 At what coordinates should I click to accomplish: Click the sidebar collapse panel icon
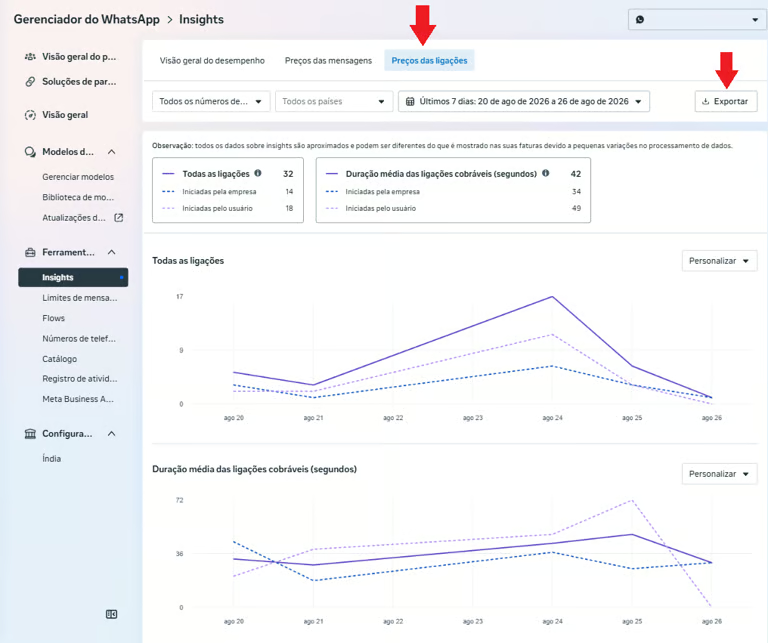(112, 614)
